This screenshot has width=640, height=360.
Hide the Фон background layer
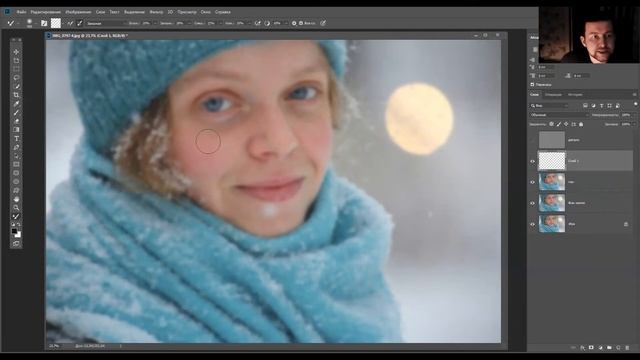(532, 224)
